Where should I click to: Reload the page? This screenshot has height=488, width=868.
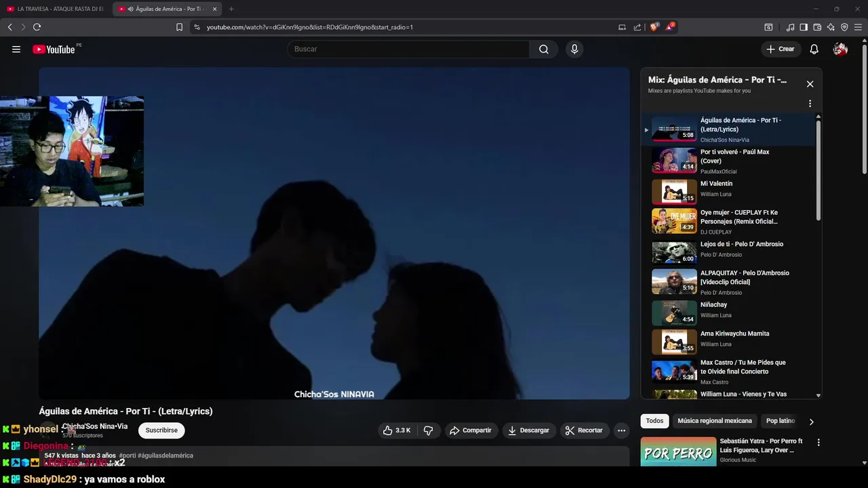[37, 27]
